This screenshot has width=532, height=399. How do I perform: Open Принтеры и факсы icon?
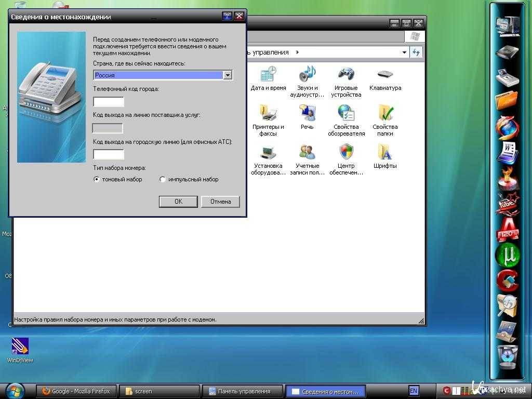coord(268,113)
